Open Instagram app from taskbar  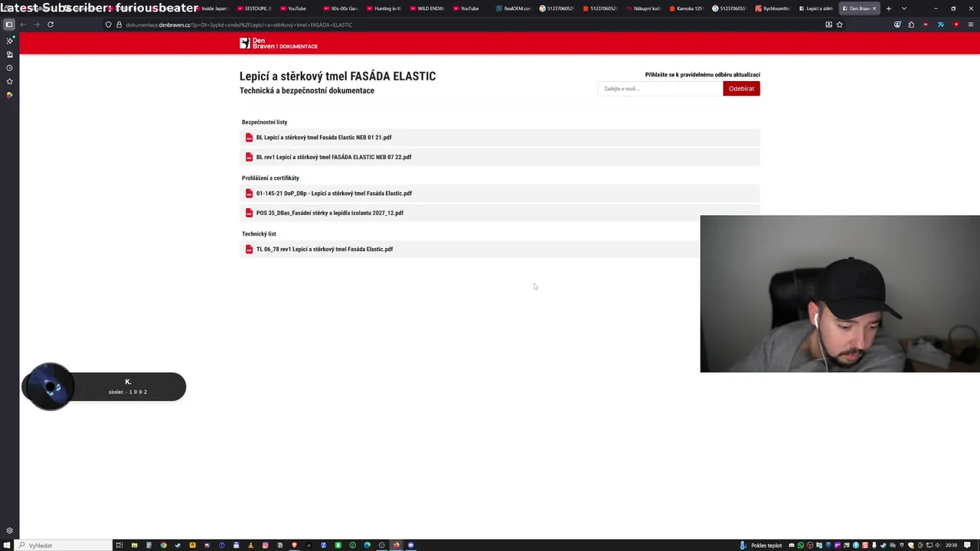coord(265,546)
